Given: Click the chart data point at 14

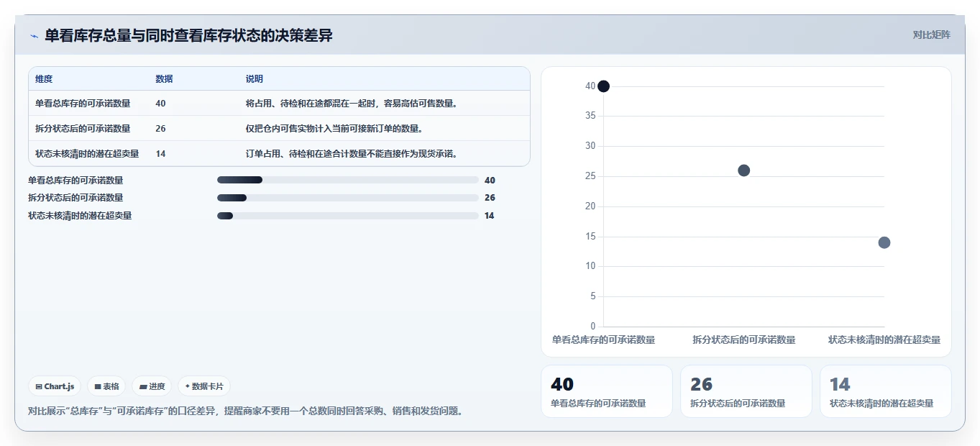Looking at the screenshot, I should click(884, 242).
